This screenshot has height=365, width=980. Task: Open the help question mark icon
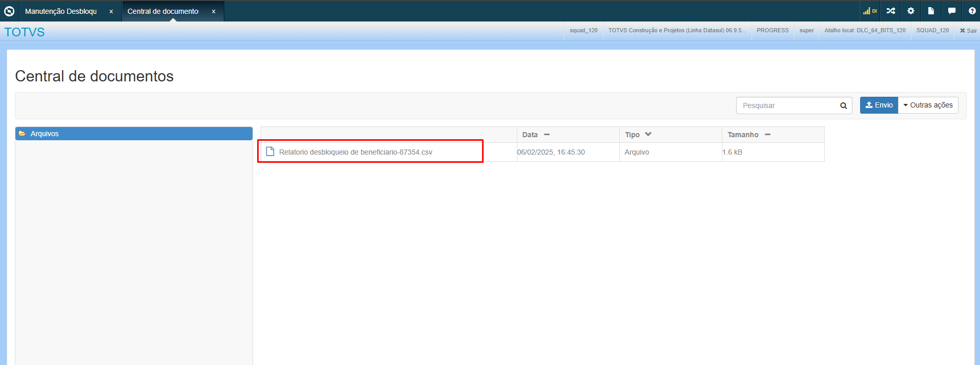tap(972, 11)
